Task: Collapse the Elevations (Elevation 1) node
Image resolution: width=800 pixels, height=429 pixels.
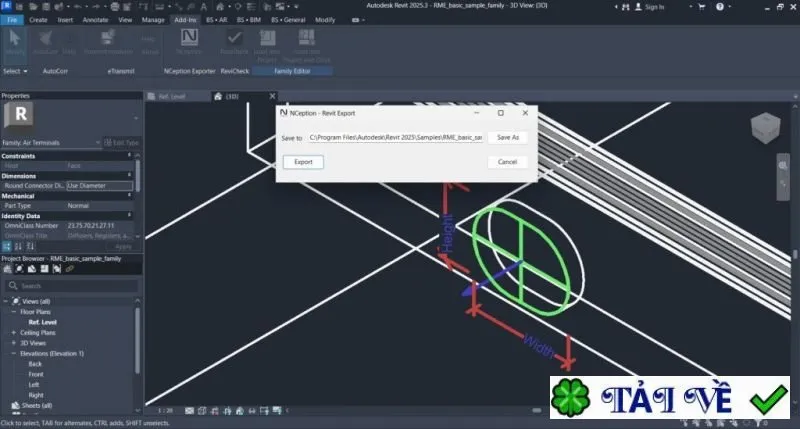Action: point(14,354)
